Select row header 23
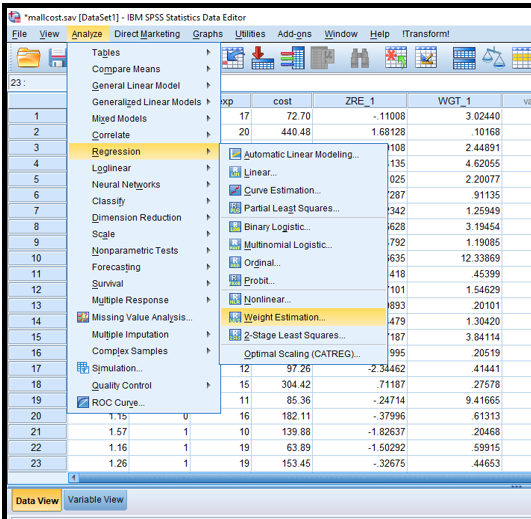 tap(37, 463)
